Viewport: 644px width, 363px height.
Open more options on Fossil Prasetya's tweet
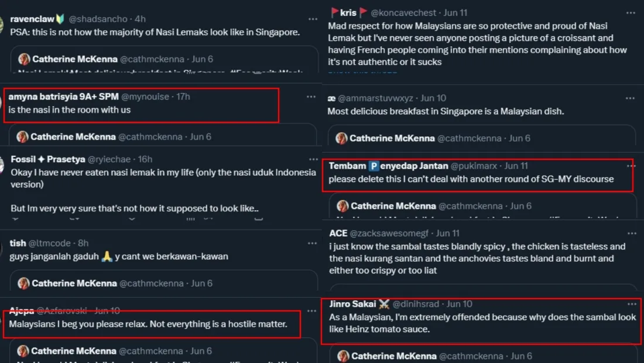(311, 159)
